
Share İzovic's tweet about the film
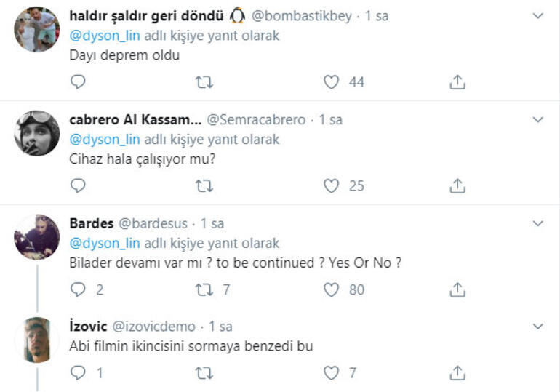(x=457, y=373)
